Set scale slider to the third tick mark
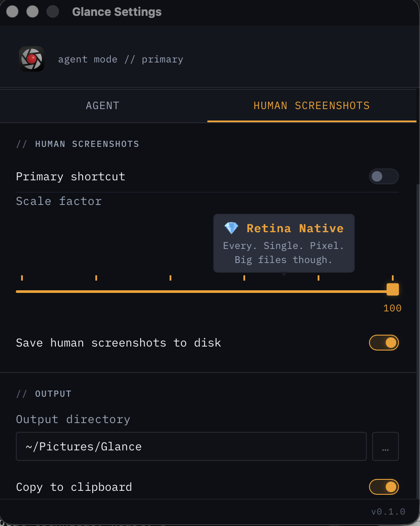420x526 pixels. point(170,291)
